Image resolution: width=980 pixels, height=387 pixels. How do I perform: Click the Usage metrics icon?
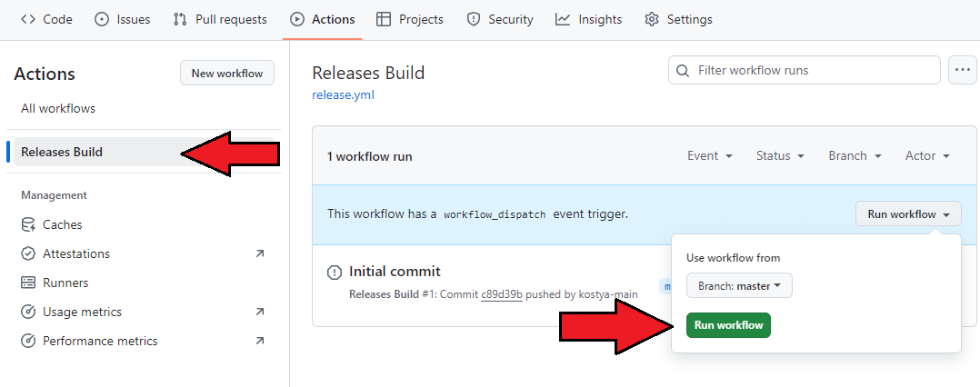[x=28, y=312]
